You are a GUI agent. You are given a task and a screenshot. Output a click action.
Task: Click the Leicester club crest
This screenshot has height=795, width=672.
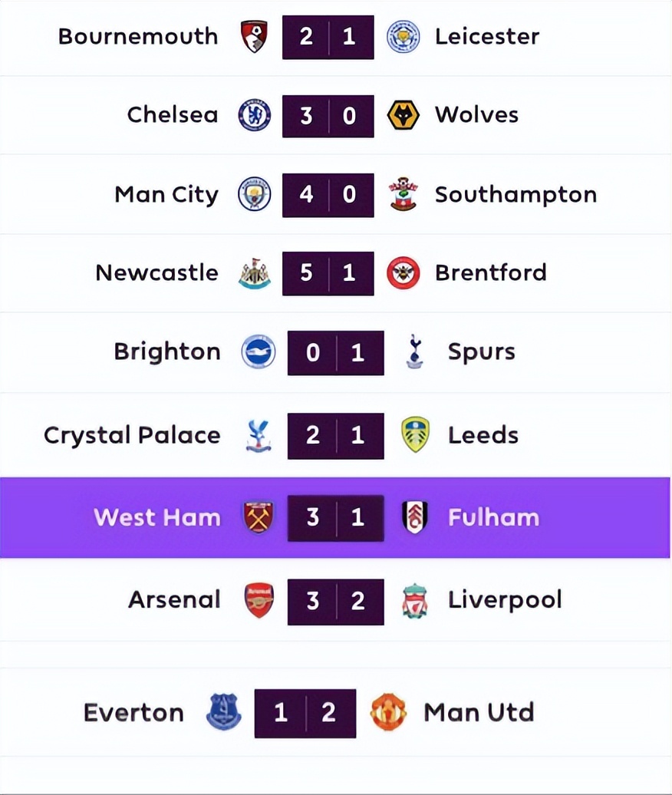tap(403, 37)
